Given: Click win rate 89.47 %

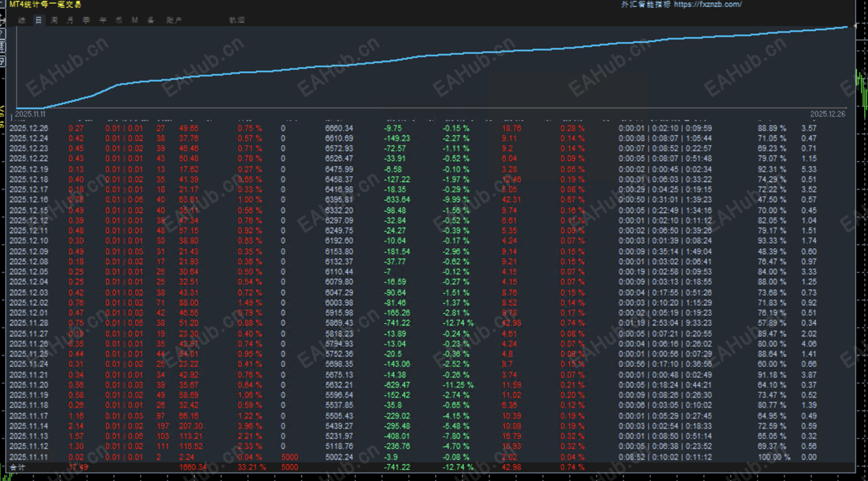Looking at the screenshot, I should 772,333.
